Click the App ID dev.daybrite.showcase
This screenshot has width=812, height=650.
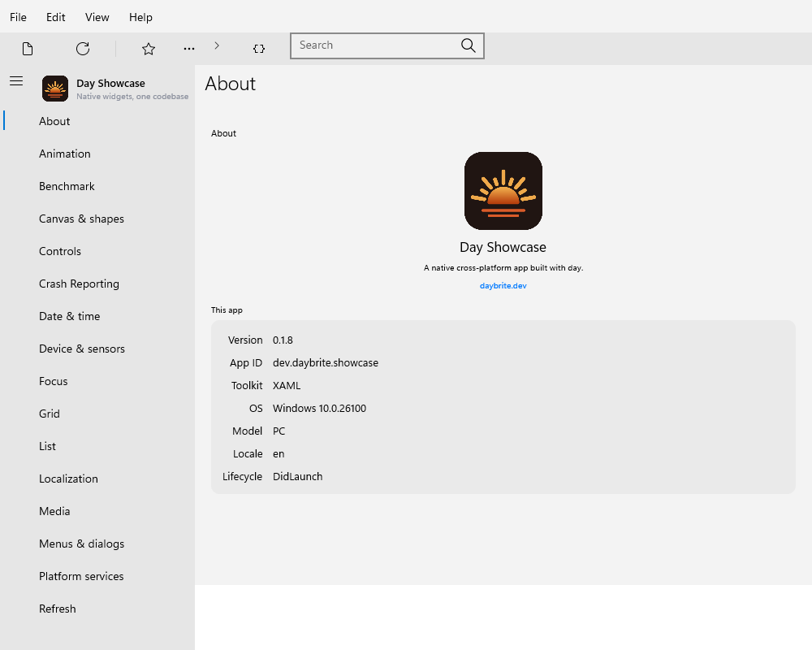point(326,363)
